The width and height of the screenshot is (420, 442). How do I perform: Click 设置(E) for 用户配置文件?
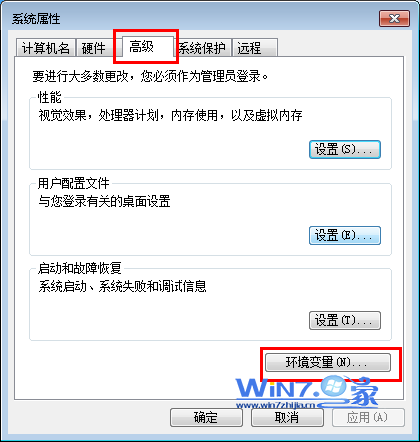pos(345,236)
